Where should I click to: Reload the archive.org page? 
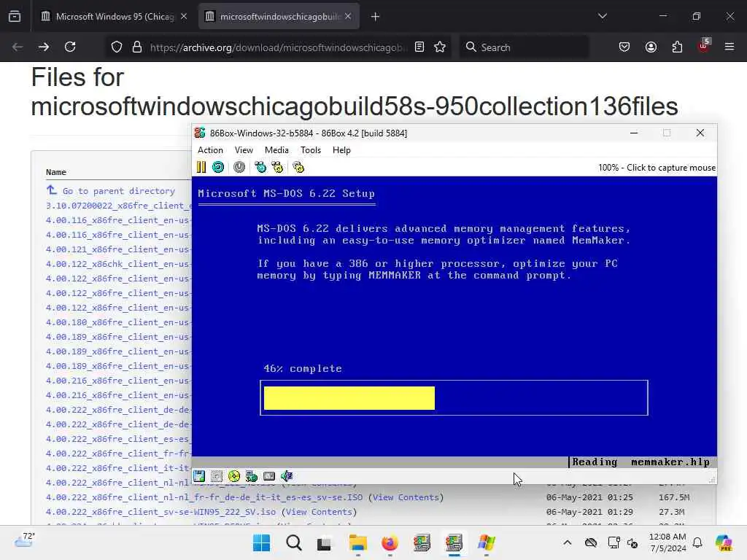(x=70, y=47)
